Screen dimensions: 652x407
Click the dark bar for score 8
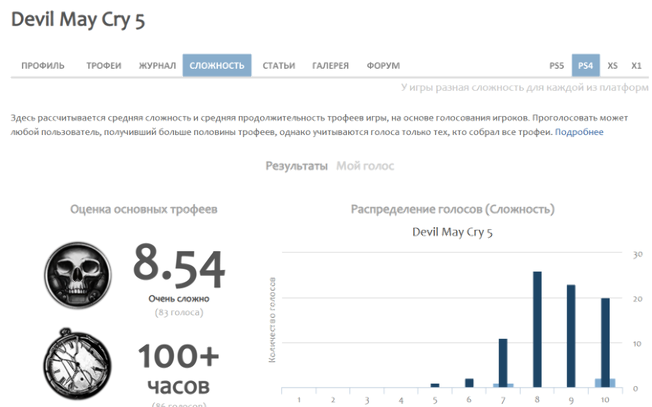click(537, 329)
